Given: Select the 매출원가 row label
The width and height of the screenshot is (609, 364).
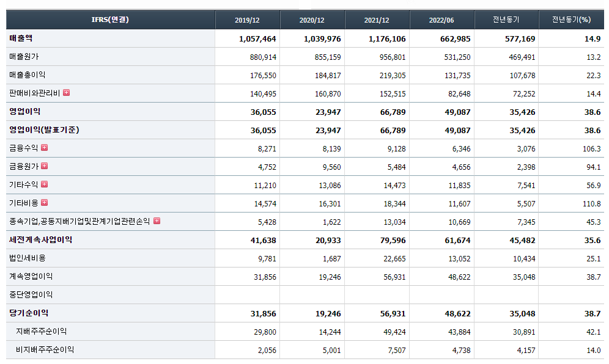Looking at the screenshot, I should (x=24, y=57).
